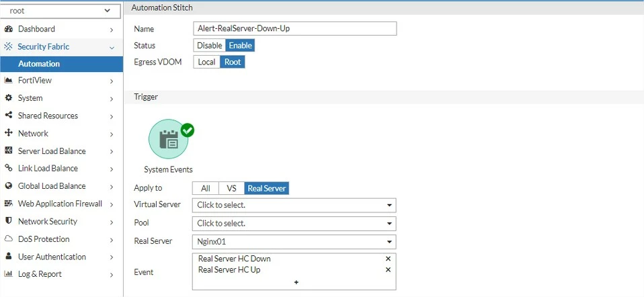The width and height of the screenshot is (644, 297).
Task: Click the FortiView chart icon
Action: pyautogui.click(x=8, y=81)
